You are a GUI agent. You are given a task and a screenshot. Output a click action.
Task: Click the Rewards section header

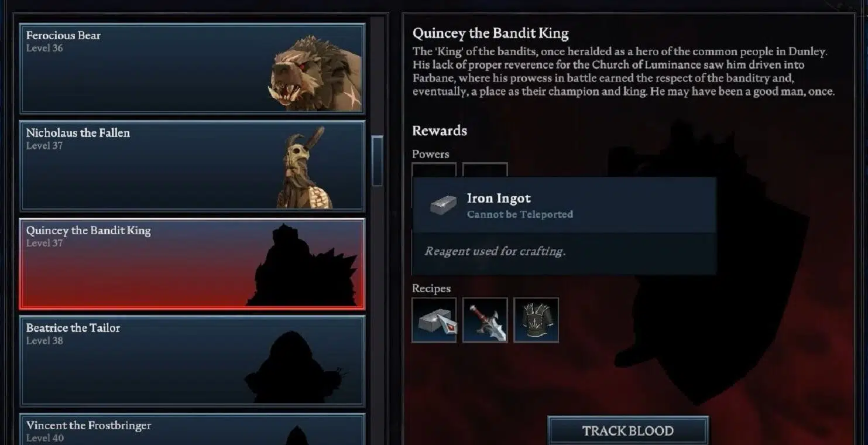coord(440,131)
